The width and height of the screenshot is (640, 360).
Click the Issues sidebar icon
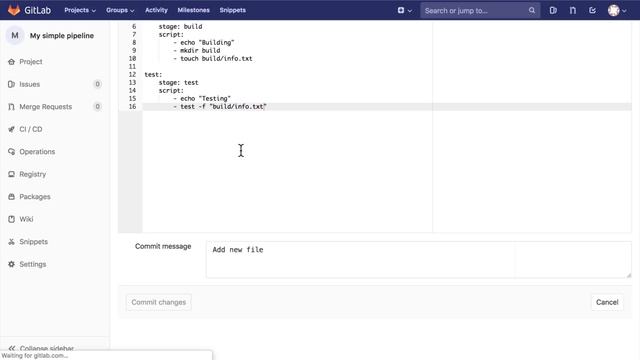coord(11,84)
